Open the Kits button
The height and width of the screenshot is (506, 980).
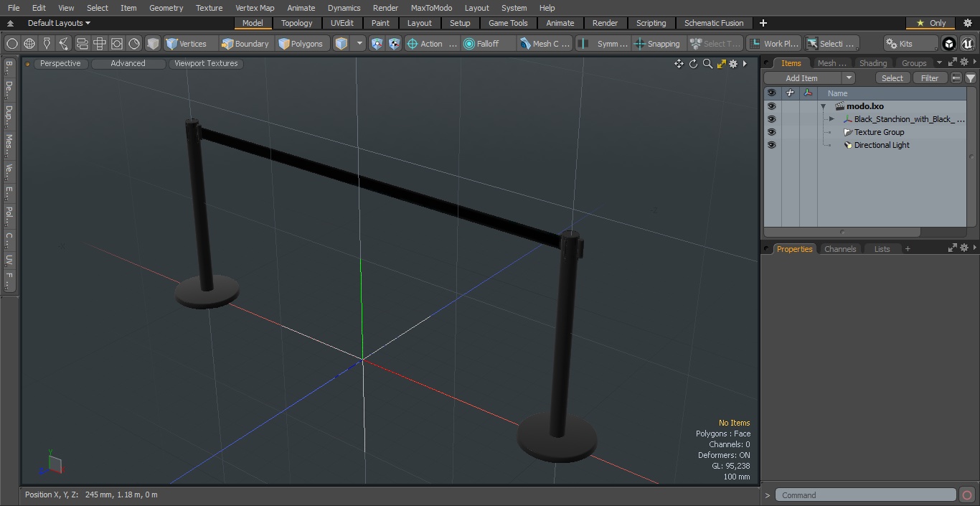[x=910, y=44]
